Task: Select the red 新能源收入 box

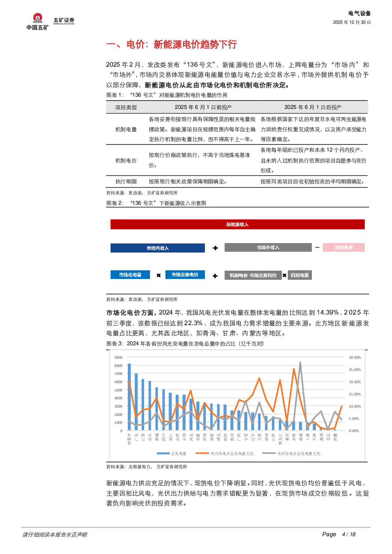Action: pos(237,225)
